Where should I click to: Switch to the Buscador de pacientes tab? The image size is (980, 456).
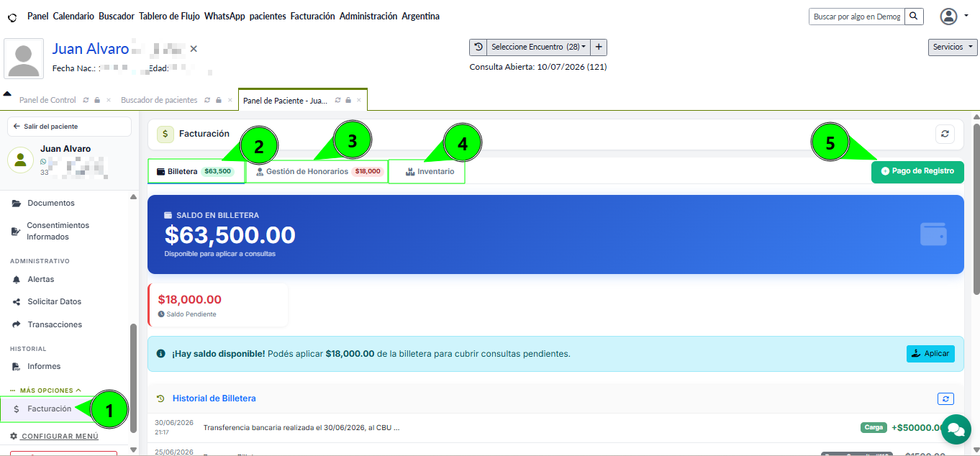pyautogui.click(x=159, y=100)
